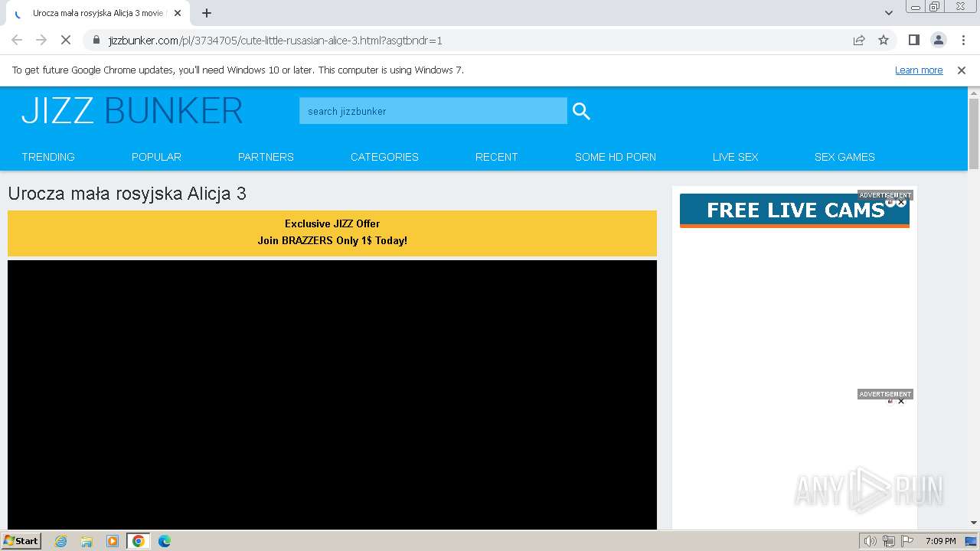980x551 pixels.
Task: Close the lower sidebar advertisement
Action: pos(901,401)
